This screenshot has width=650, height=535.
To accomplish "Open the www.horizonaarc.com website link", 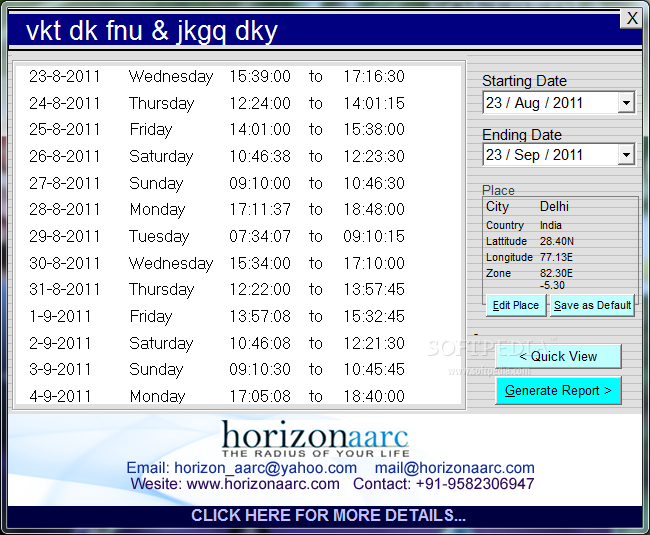I will click(x=263, y=484).
